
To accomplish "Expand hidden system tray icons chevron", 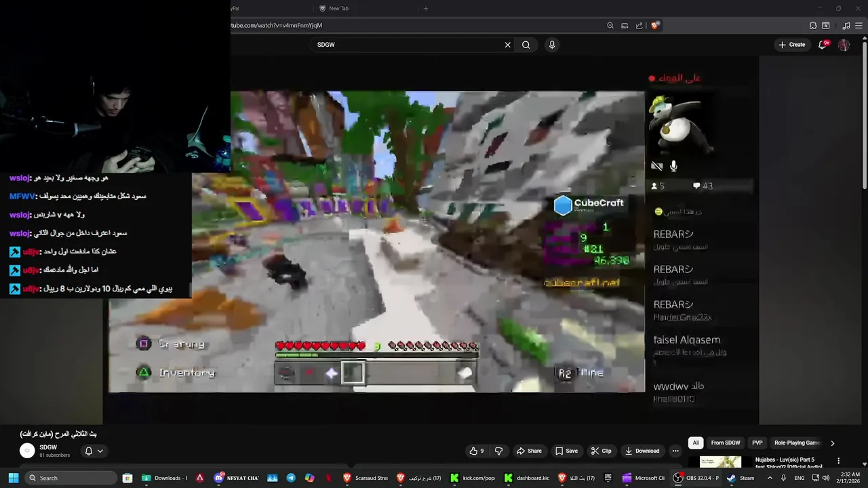I will click(x=770, y=478).
